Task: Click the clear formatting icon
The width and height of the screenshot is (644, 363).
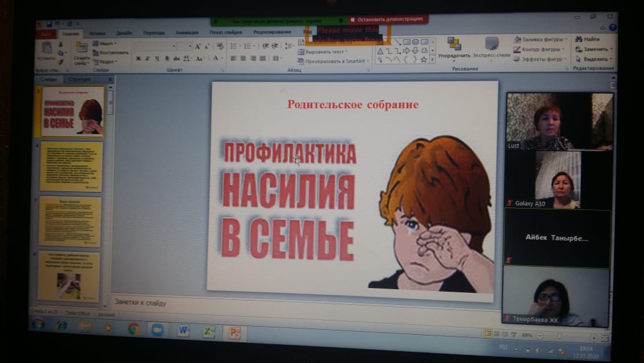Action: pyautogui.click(x=220, y=46)
